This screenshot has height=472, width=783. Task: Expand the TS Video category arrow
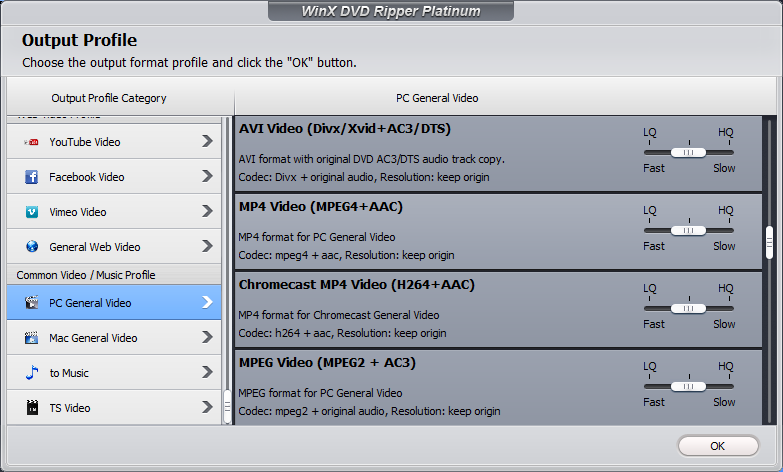click(x=207, y=408)
